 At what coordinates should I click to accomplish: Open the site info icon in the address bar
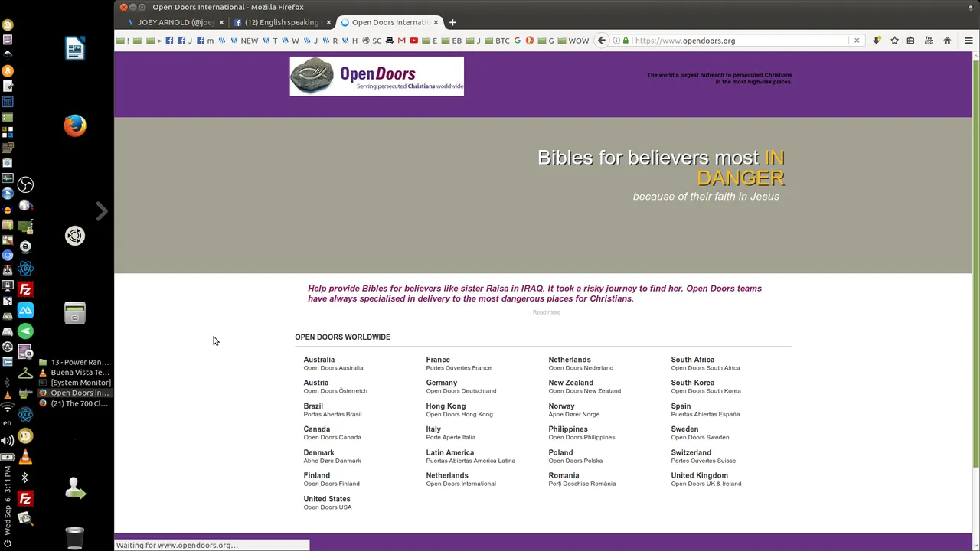click(x=616, y=41)
